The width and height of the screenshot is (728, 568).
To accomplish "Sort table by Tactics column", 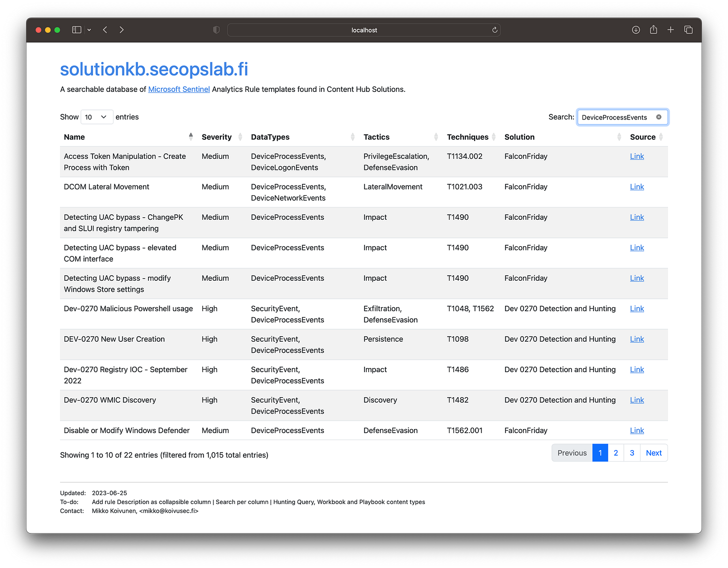I will (401, 137).
